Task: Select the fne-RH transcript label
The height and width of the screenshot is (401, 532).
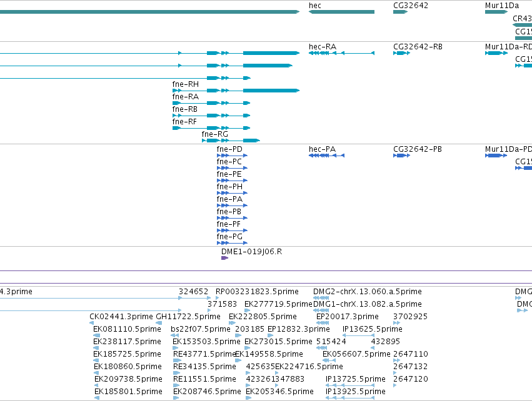Action: click(x=185, y=84)
